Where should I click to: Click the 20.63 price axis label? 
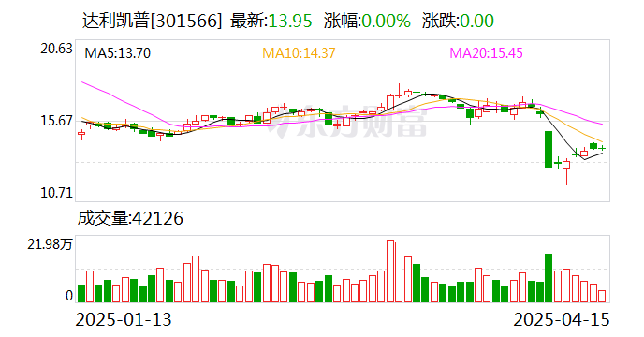tap(56, 49)
